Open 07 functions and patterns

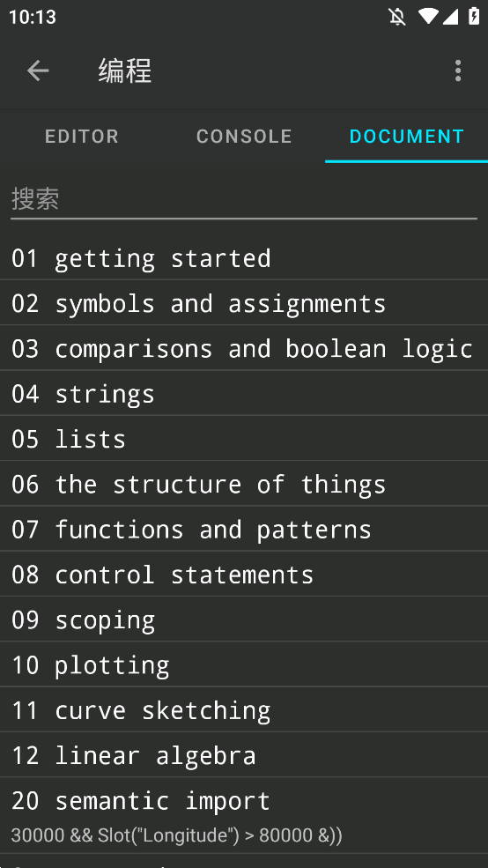click(244, 530)
